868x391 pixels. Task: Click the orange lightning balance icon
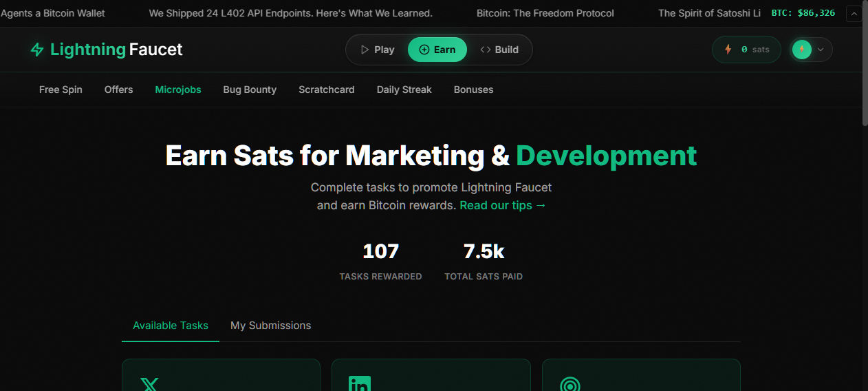(x=728, y=50)
